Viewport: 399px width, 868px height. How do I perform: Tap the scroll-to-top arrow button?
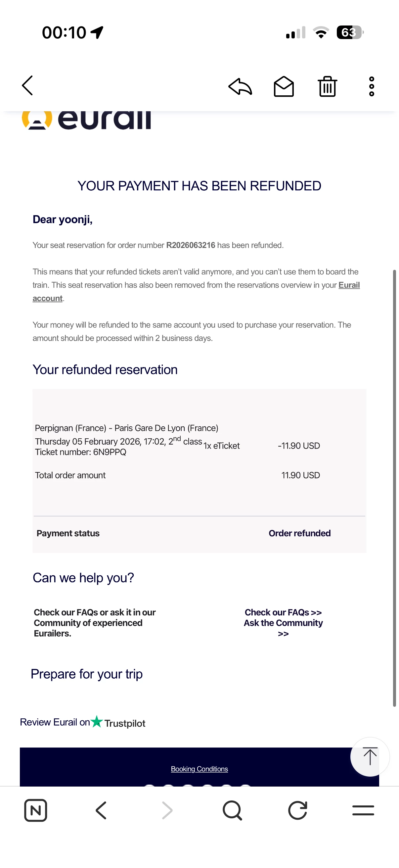pos(370,756)
